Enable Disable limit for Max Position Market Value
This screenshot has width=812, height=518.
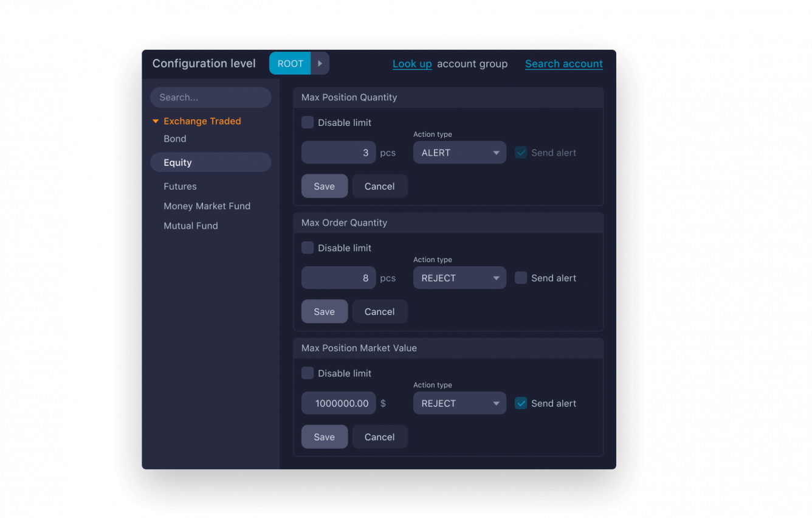[x=308, y=373]
